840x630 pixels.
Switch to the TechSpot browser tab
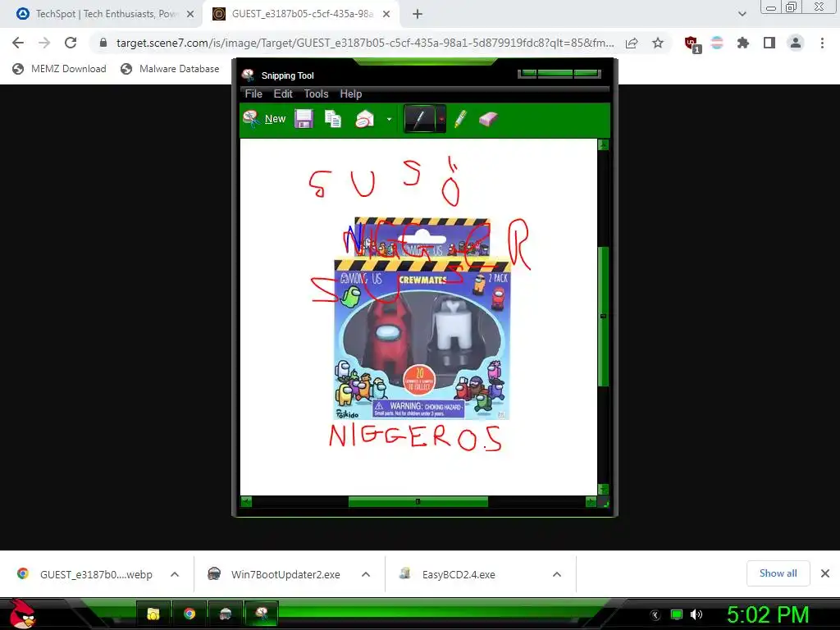[105, 14]
